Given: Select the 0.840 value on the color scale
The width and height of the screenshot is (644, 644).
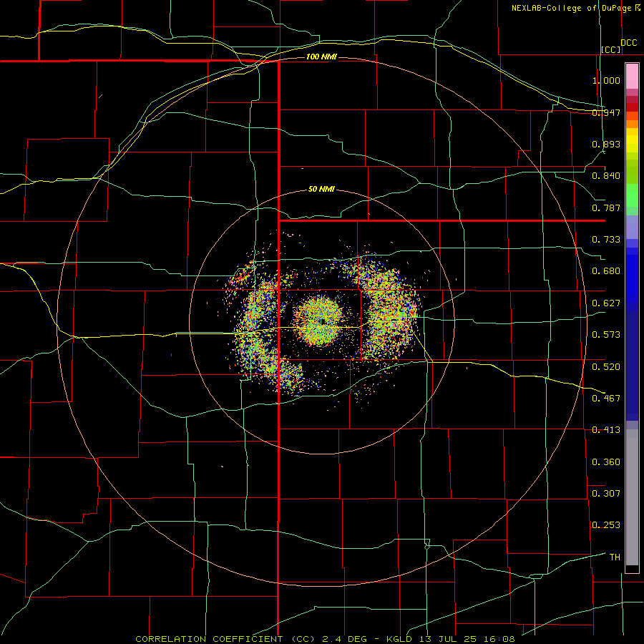Looking at the screenshot, I should click(606, 176).
